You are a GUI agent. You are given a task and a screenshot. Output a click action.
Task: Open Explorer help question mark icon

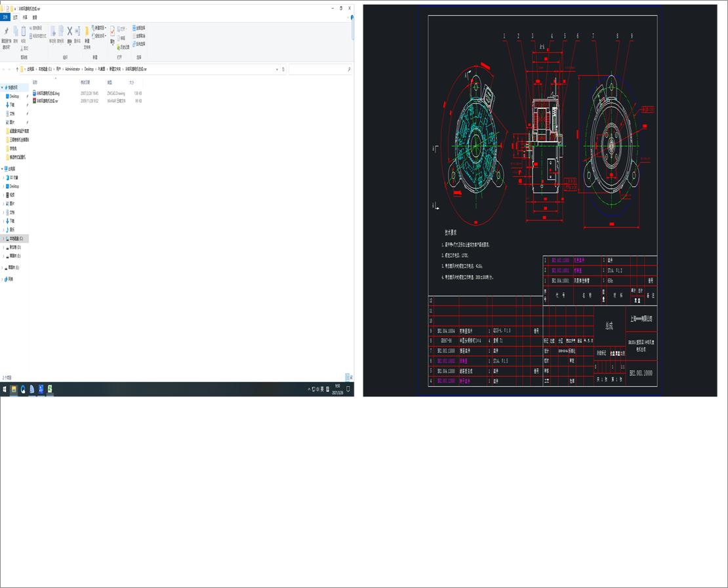tap(352, 17)
